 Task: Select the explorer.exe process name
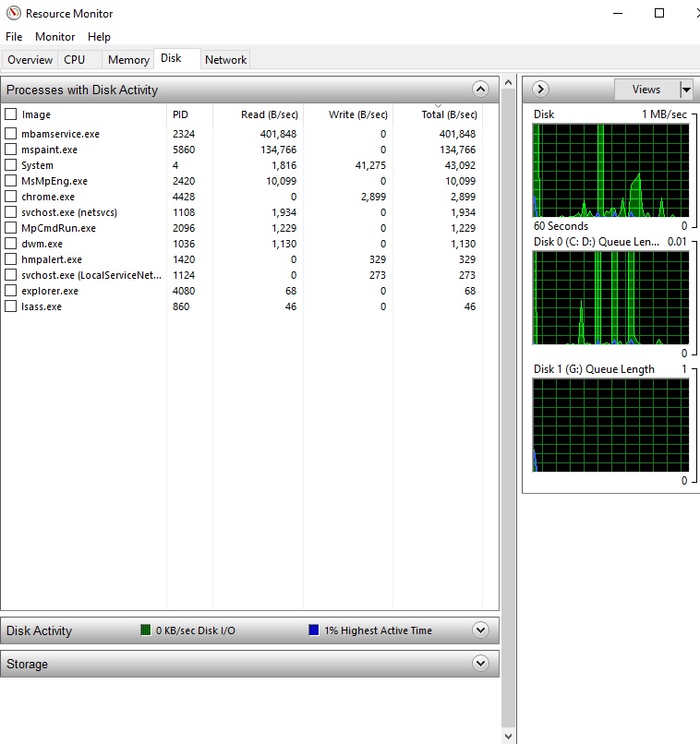[50, 291]
